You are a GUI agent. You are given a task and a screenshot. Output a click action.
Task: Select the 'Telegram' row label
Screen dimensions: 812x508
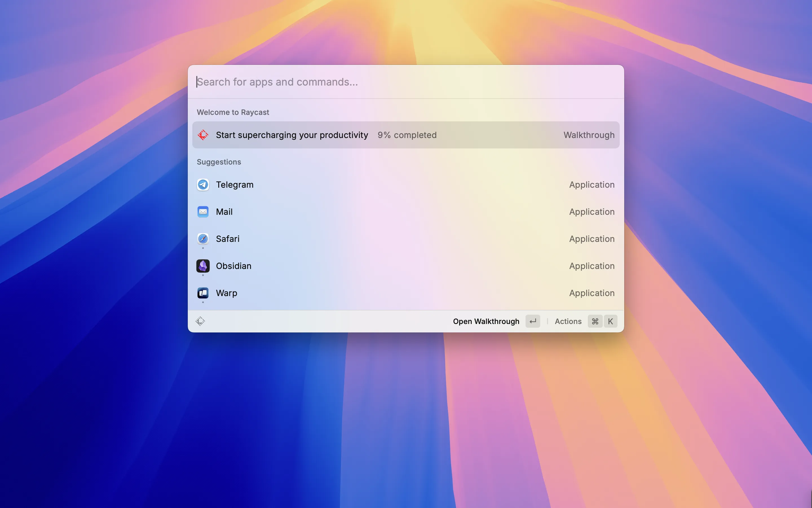[235, 185]
